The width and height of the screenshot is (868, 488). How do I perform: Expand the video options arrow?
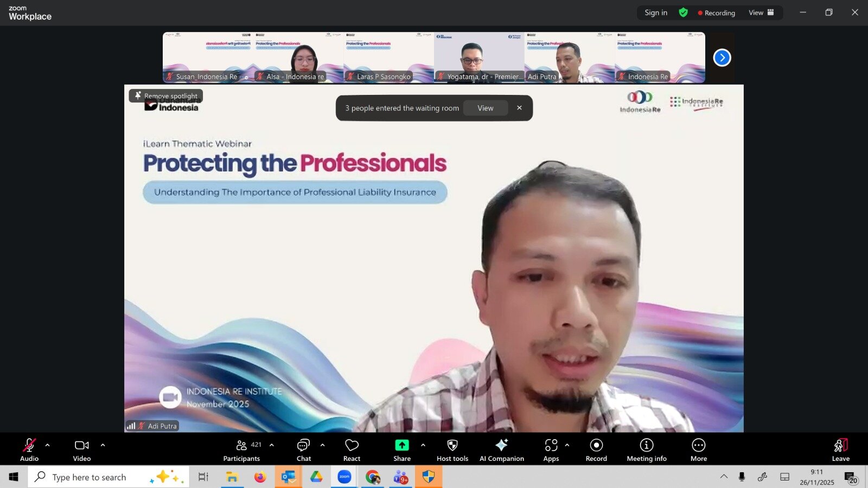(103, 445)
